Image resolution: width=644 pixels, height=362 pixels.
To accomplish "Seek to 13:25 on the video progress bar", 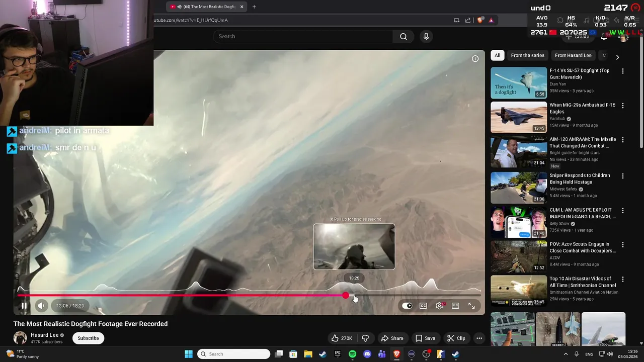I will pos(354,296).
